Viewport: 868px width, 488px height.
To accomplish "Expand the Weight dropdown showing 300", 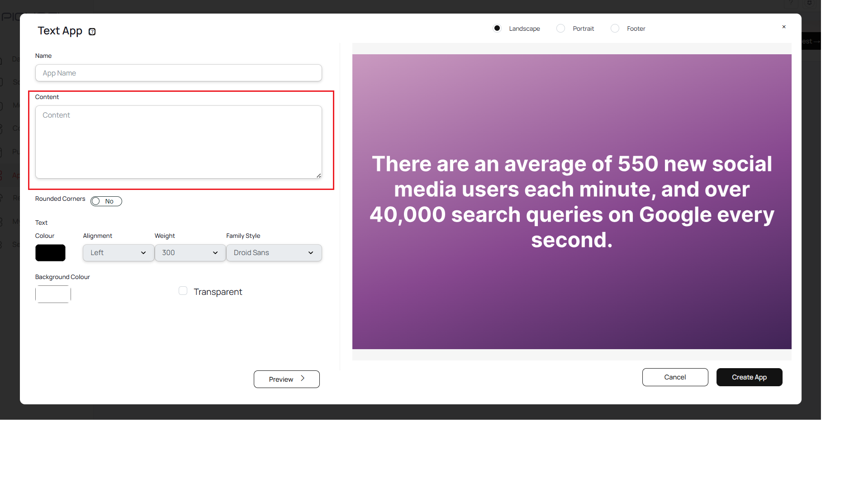I will click(190, 253).
